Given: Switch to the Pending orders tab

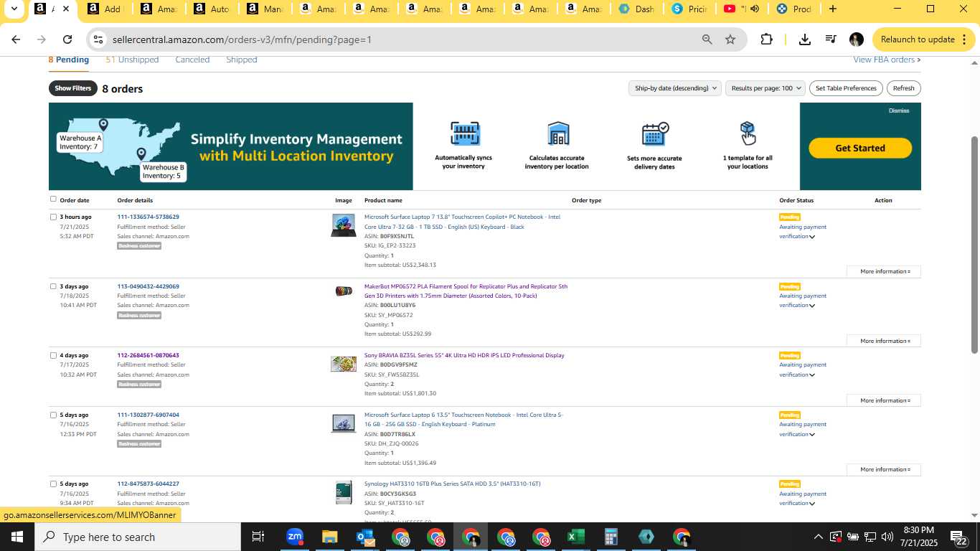Looking at the screenshot, I should [69, 60].
